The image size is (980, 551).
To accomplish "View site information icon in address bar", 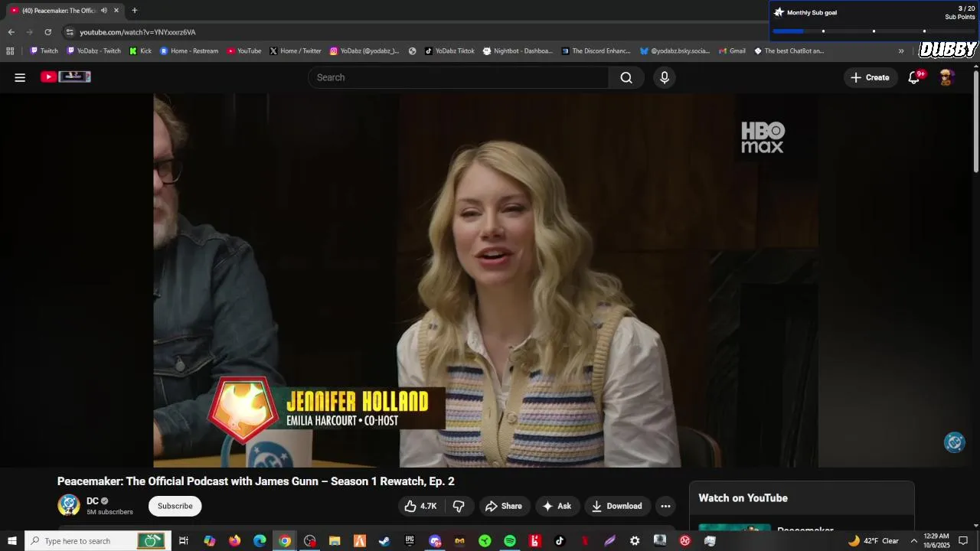I will pos(70,32).
